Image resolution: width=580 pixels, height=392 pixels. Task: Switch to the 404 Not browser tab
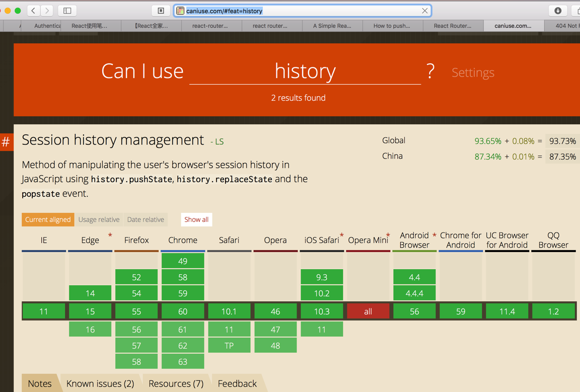tap(562, 26)
